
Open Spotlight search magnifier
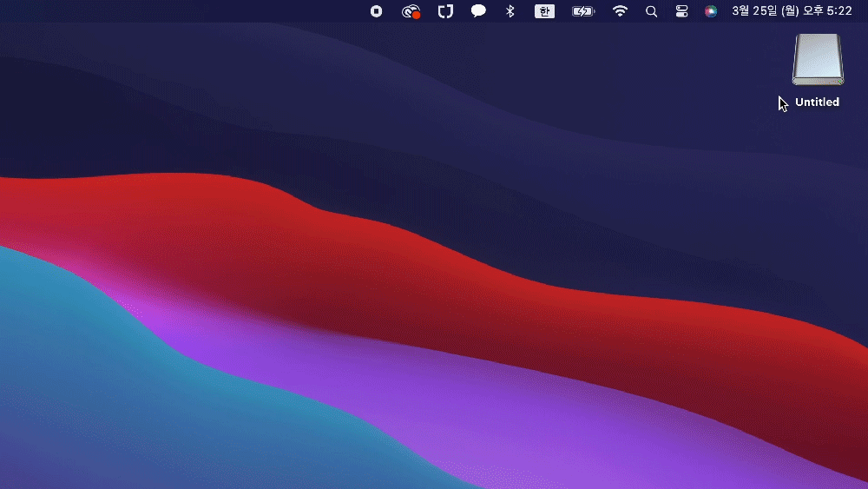click(x=651, y=11)
